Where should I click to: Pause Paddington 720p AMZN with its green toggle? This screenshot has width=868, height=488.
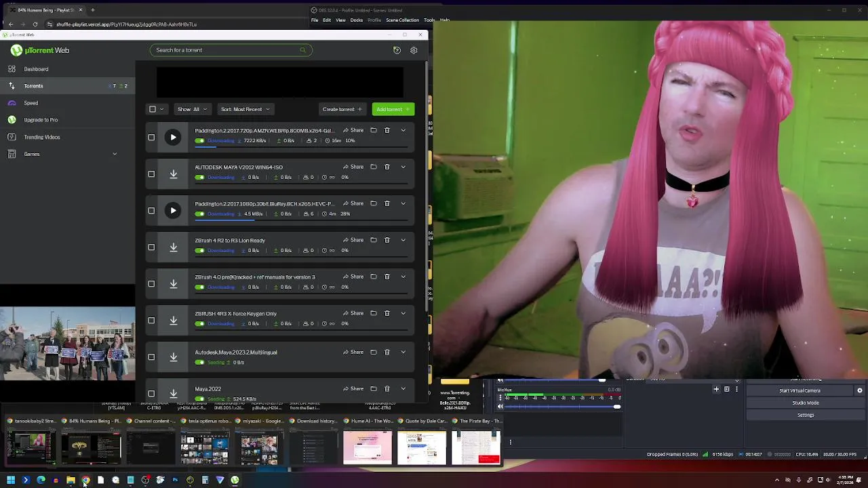tap(199, 141)
